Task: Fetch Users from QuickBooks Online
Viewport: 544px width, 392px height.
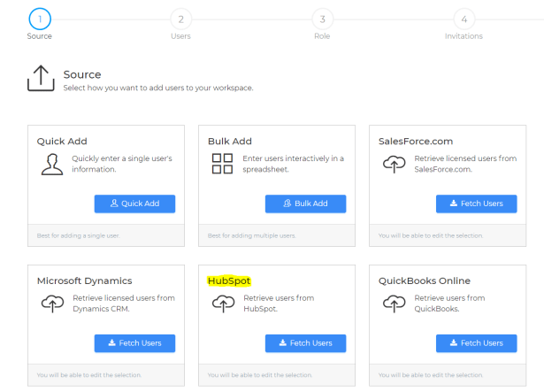Action: click(476, 343)
